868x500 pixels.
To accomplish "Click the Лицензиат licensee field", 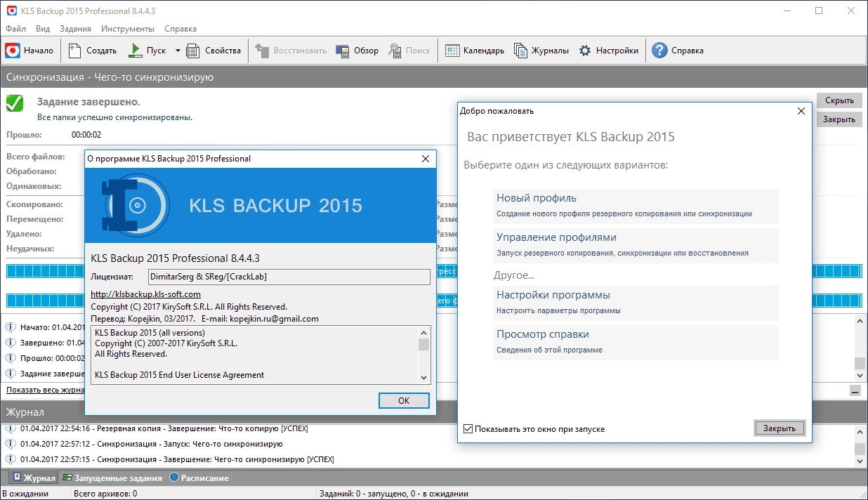I will [x=289, y=277].
